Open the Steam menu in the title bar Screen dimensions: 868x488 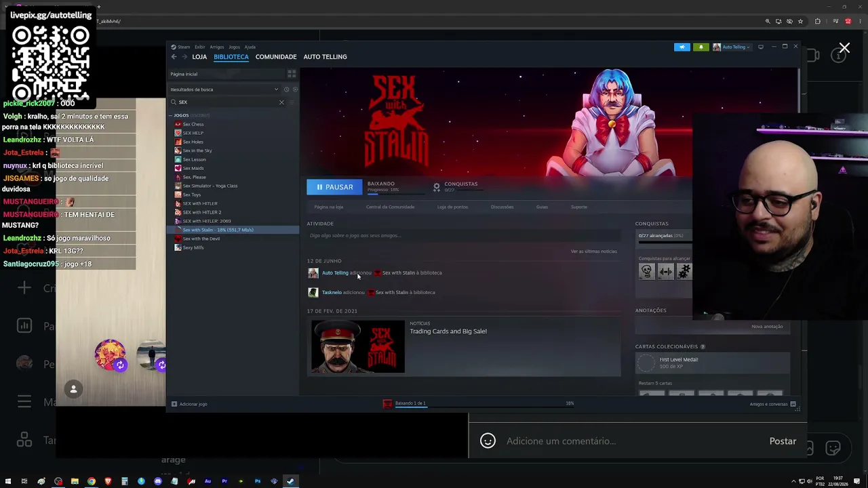click(x=180, y=47)
